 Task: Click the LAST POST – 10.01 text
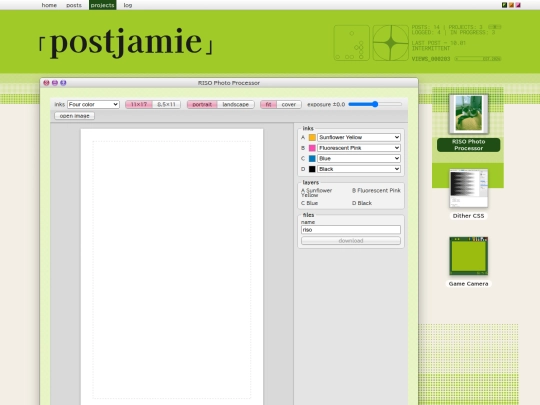click(438, 43)
